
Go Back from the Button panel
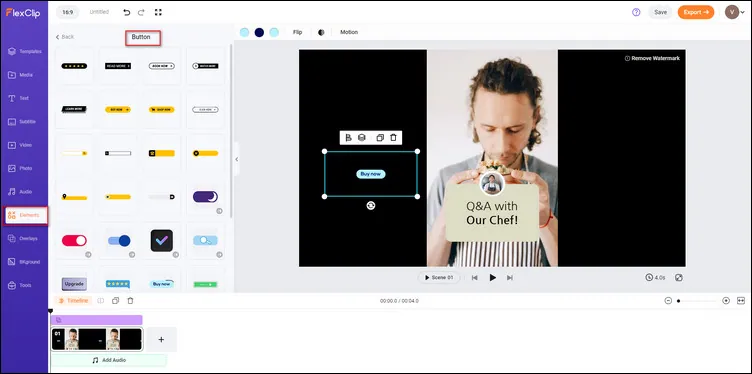pos(65,37)
